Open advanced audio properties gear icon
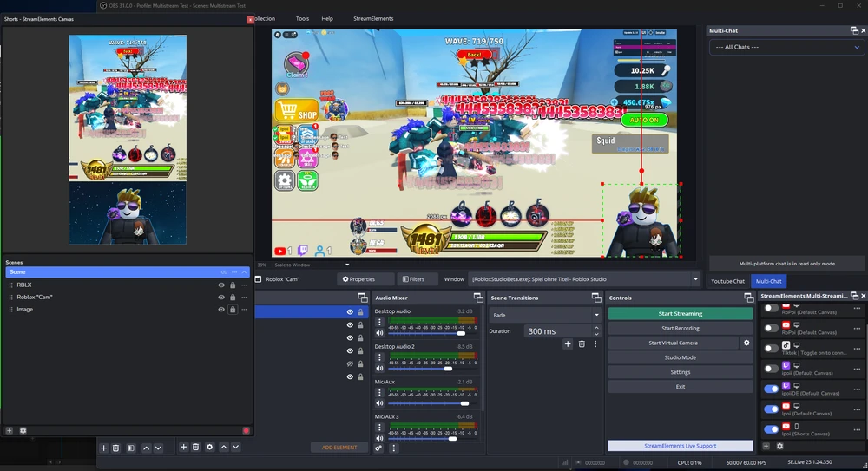This screenshot has height=471, width=868. (379, 448)
